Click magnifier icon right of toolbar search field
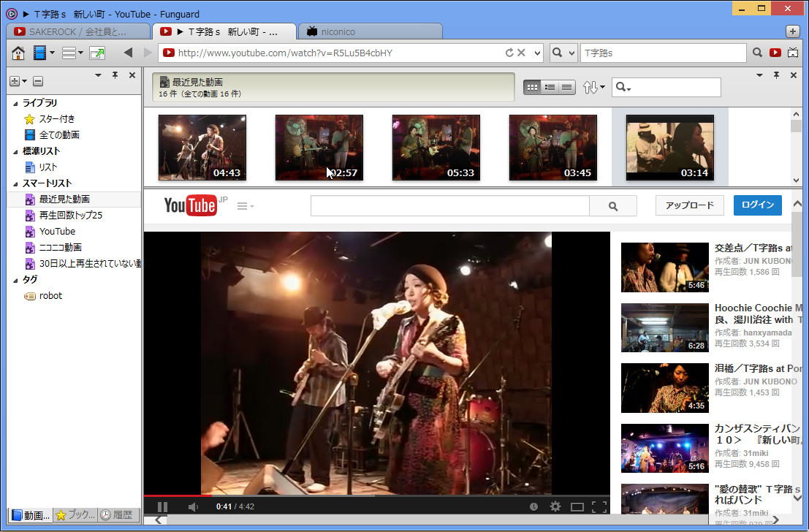809x532 pixels. point(757,53)
